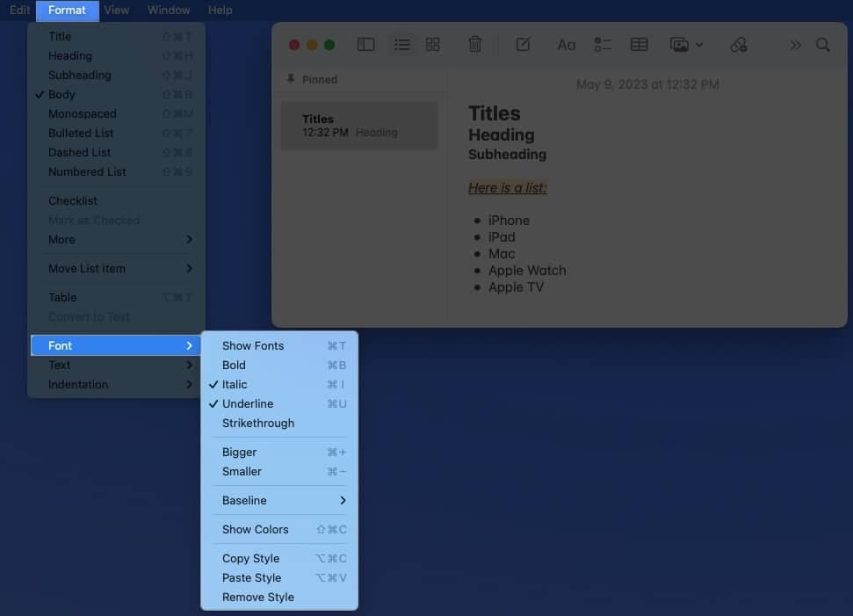Insert a table using toolbar icon
Viewport: 853px width, 616px height.
pyautogui.click(x=639, y=45)
